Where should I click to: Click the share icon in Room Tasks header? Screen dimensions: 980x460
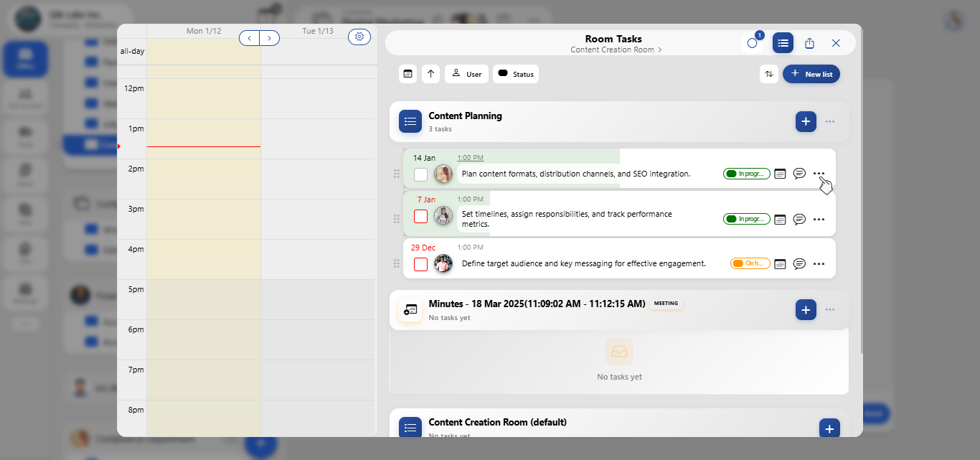(x=809, y=43)
